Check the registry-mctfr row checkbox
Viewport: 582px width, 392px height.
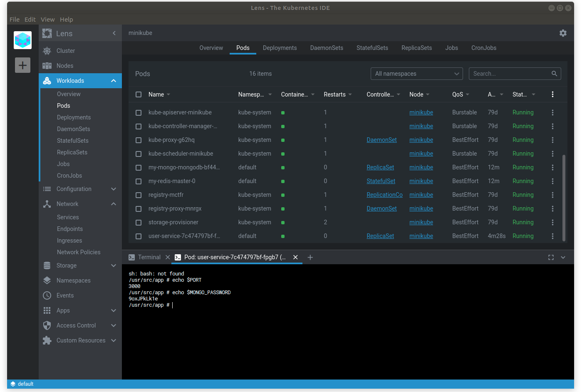click(139, 195)
